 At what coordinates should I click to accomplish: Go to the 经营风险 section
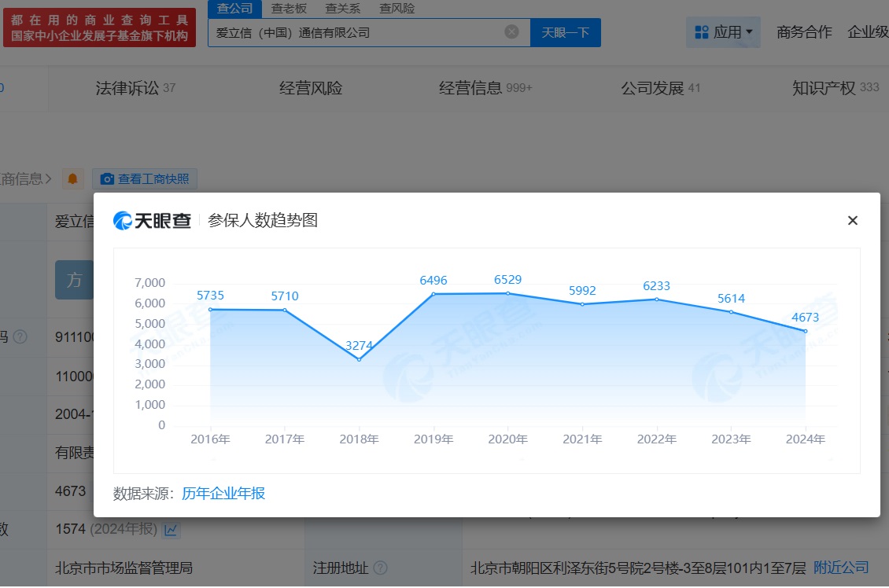[x=311, y=88]
